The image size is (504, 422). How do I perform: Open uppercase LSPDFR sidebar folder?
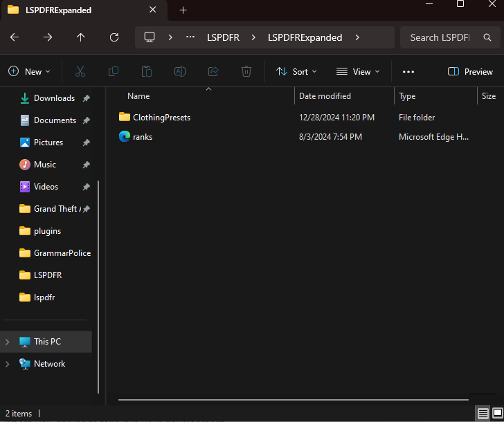pyautogui.click(x=48, y=275)
